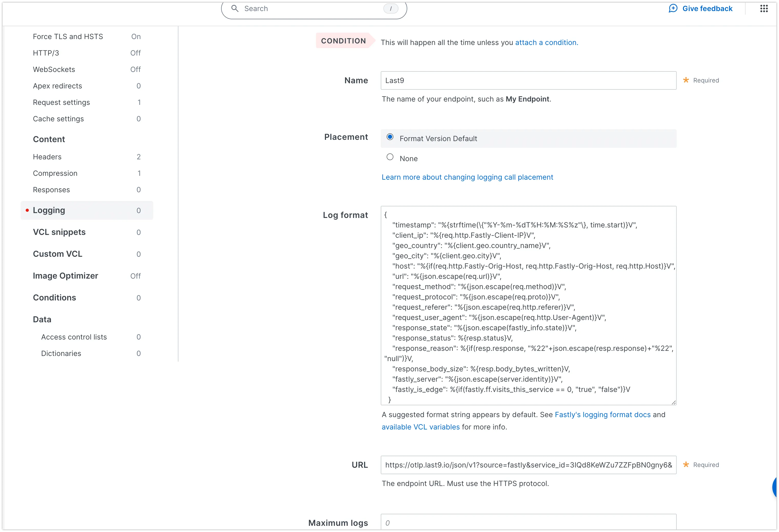The height and width of the screenshot is (532, 779).
Task: Click the search magnifier icon
Action: [235, 8]
